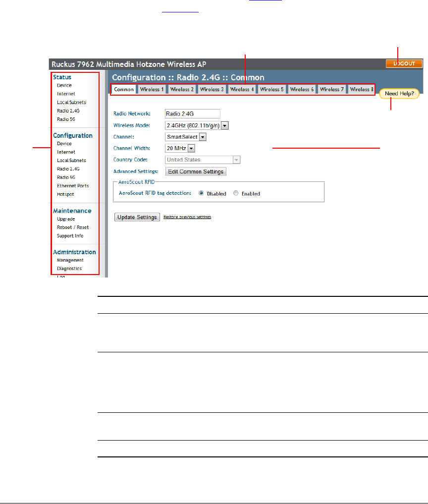Image resolution: width=428 pixels, height=504 pixels.
Task: Open Internet under Configuration
Action: click(x=66, y=152)
